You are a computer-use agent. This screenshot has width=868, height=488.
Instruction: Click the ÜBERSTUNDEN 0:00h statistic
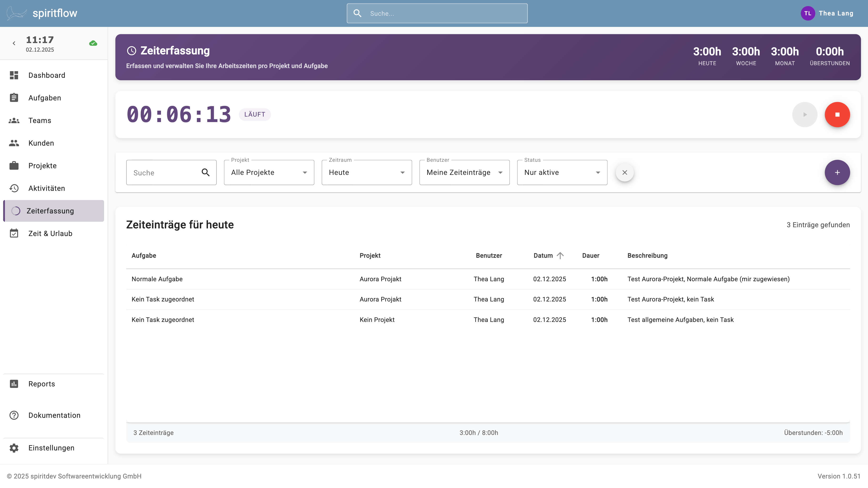point(830,56)
